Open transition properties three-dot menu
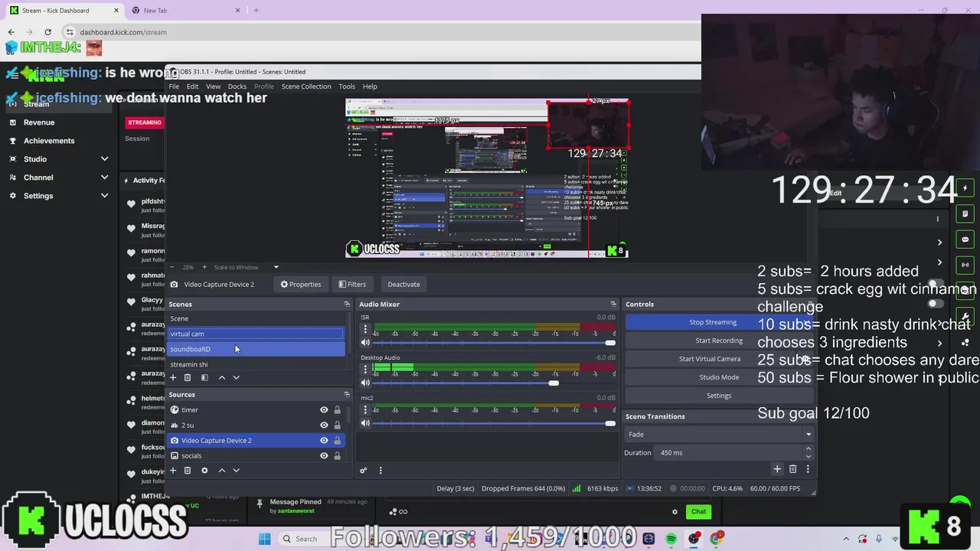The width and height of the screenshot is (980, 551). 808,469
